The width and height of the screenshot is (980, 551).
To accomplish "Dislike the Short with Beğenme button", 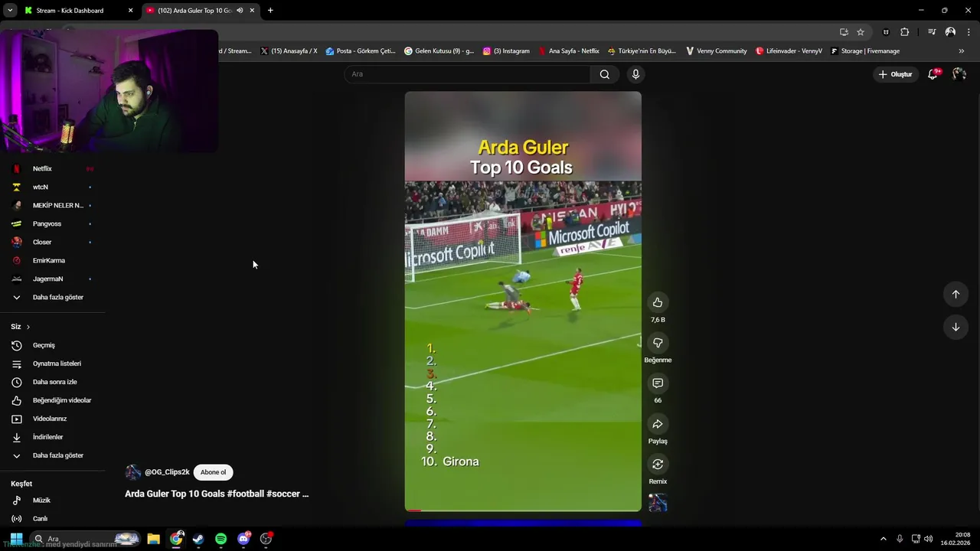I will (x=657, y=343).
